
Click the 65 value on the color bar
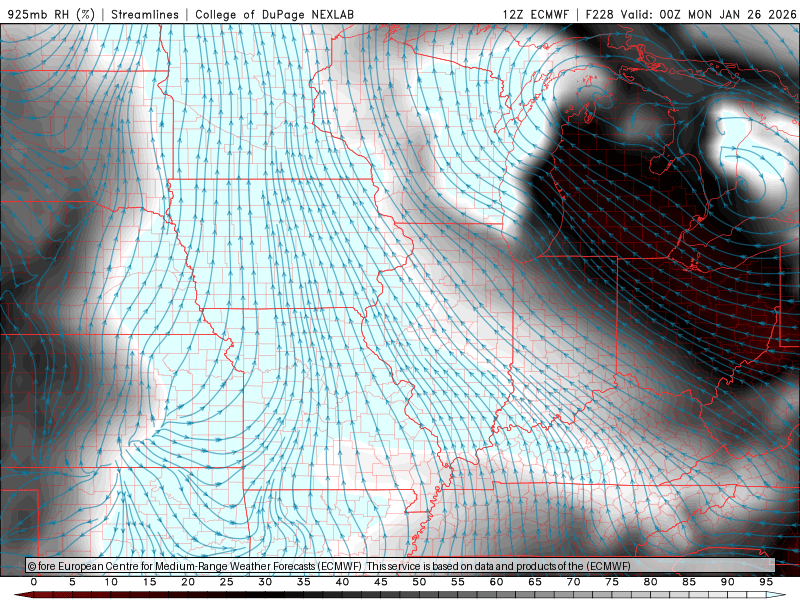click(x=535, y=582)
